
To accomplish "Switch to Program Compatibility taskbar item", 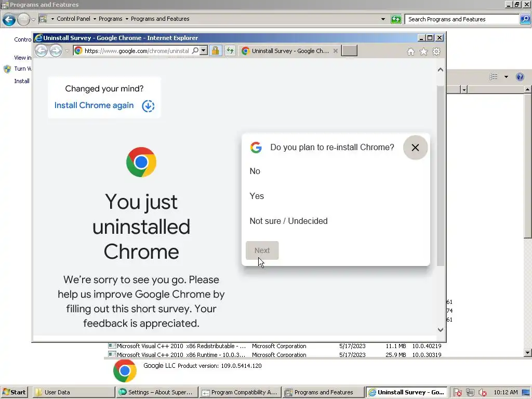I will tap(240, 392).
